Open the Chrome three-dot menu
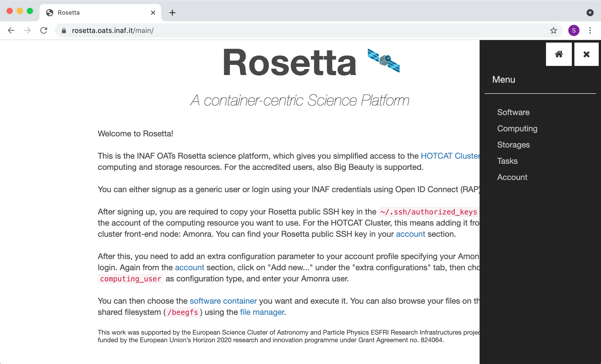The image size is (601, 364). [x=590, y=30]
